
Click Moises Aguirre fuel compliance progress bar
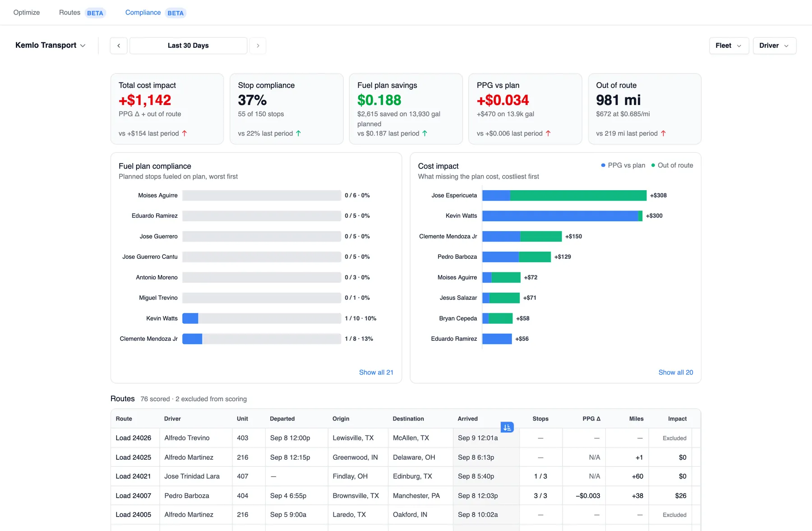point(262,196)
